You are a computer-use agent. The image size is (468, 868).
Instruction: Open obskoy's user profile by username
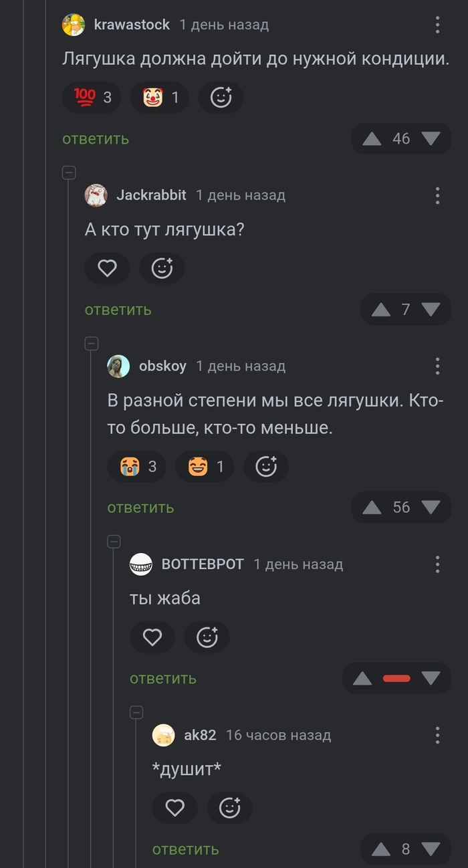[162, 366]
